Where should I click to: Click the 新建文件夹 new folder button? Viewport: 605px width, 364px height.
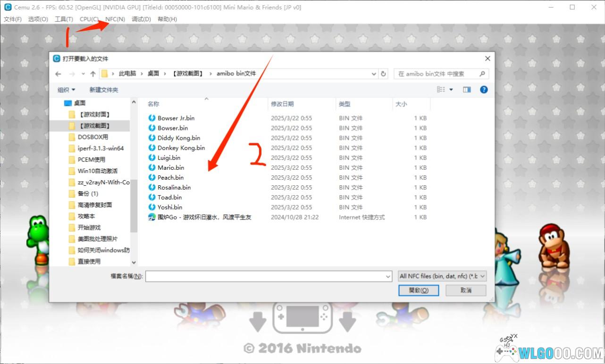(x=104, y=90)
